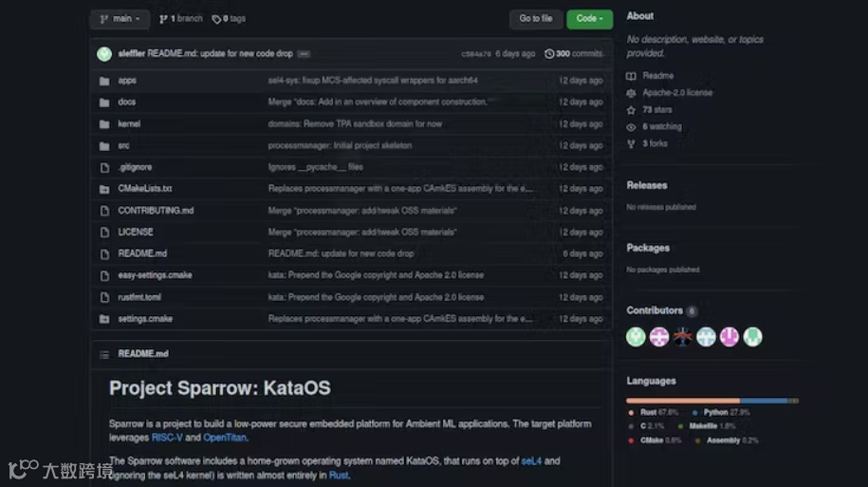Click the README.md file icon in list
The image size is (868, 487).
point(104,254)
